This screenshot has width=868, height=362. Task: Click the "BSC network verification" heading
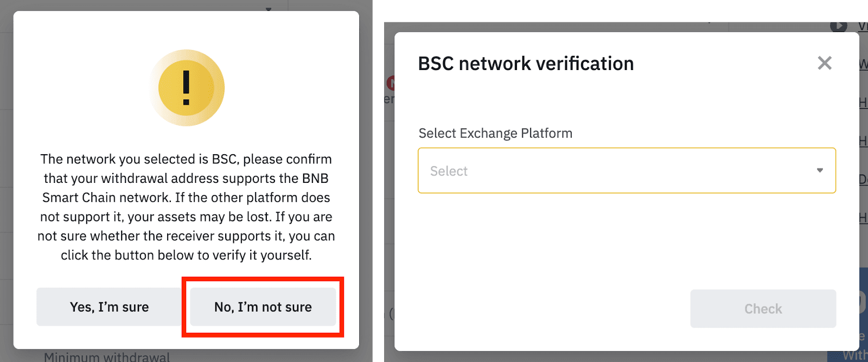pyautogui.click(x=526, y=63)
